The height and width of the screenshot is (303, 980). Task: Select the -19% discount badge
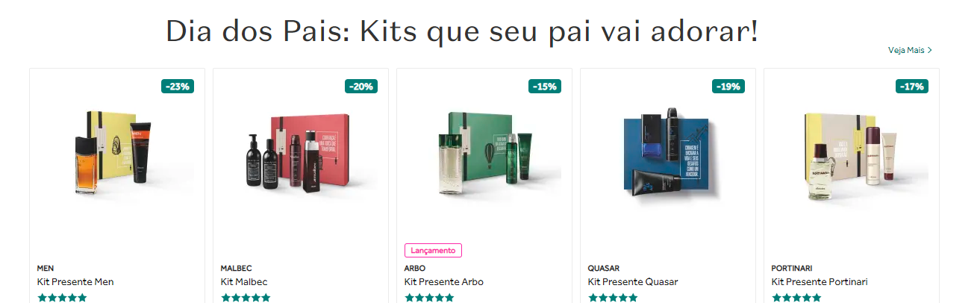pos(728,87)
